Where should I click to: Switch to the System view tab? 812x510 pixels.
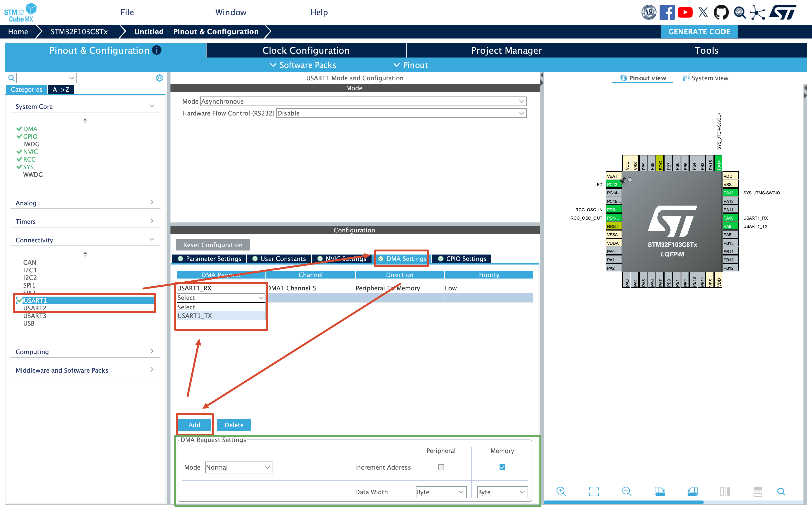pyautogui.click(x=705, y=78)
